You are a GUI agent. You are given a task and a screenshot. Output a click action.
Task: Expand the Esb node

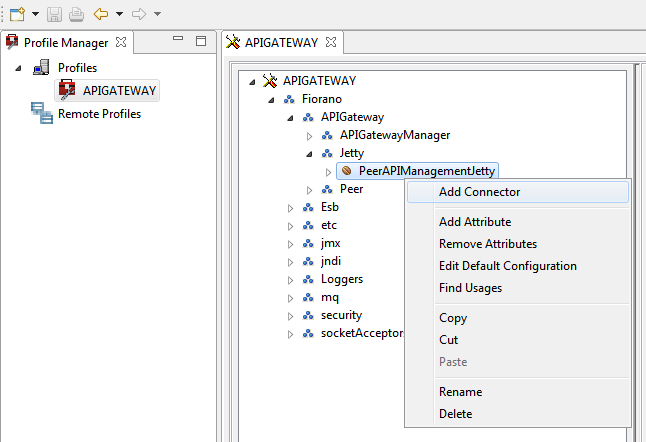(x=290, y=208)
